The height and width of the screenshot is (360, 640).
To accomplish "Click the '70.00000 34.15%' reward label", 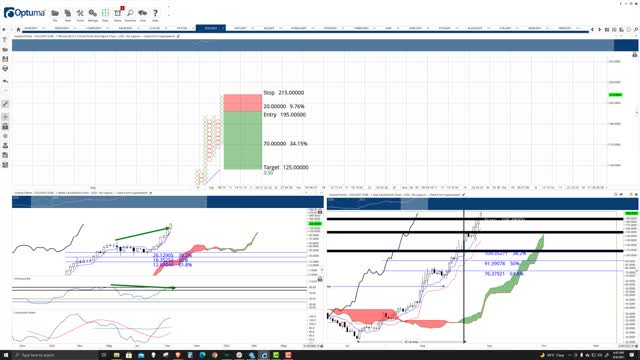I will click(285, 144).
